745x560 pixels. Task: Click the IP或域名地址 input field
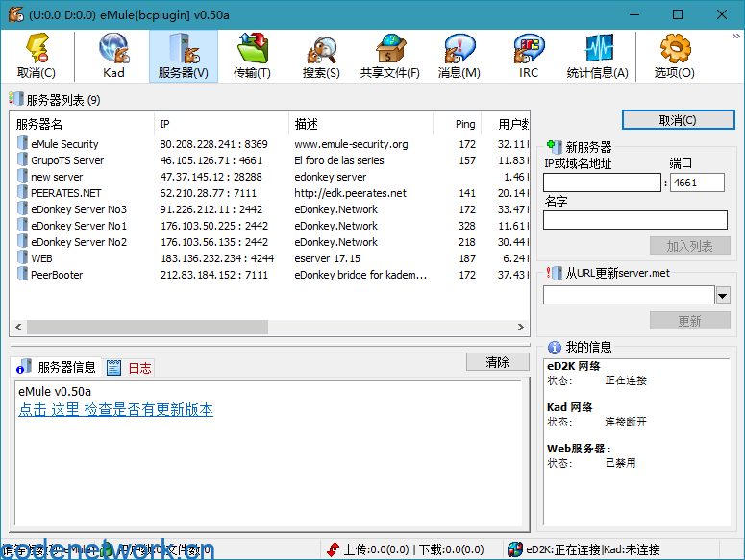[x=602, y=183]
